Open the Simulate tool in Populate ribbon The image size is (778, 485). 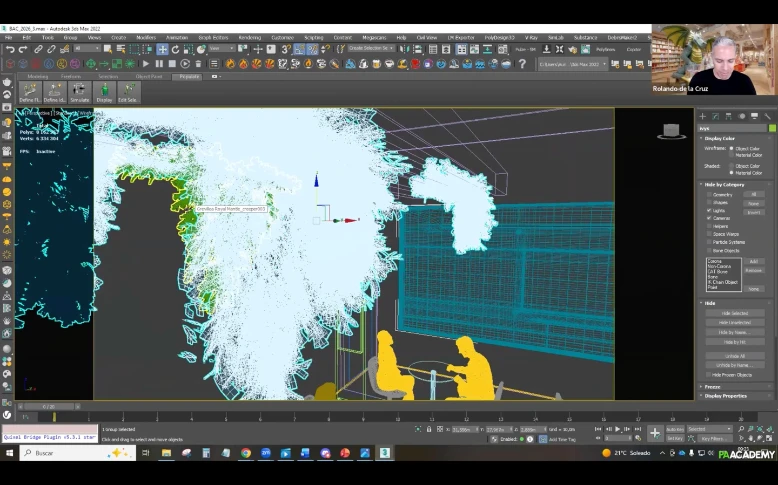(79, 92)
